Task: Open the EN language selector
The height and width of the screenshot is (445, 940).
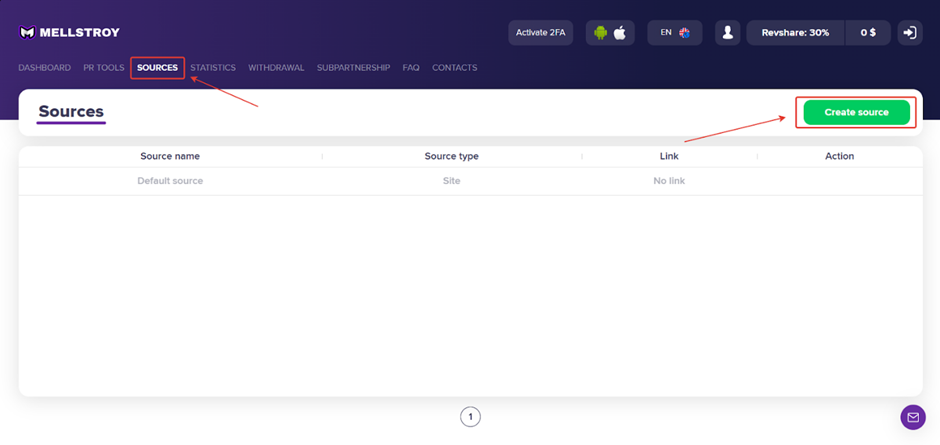Action: [x=674, y=33]
